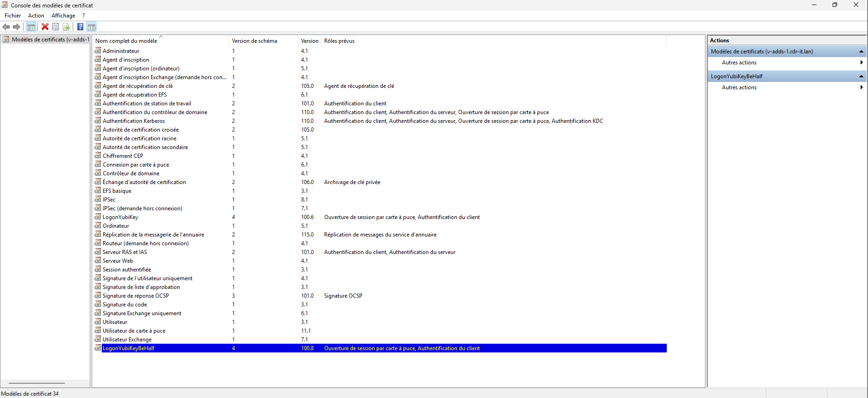Click the left pane horizontal scrollbar
Viewport: 868px width, 398px height.
coord(37,383)
